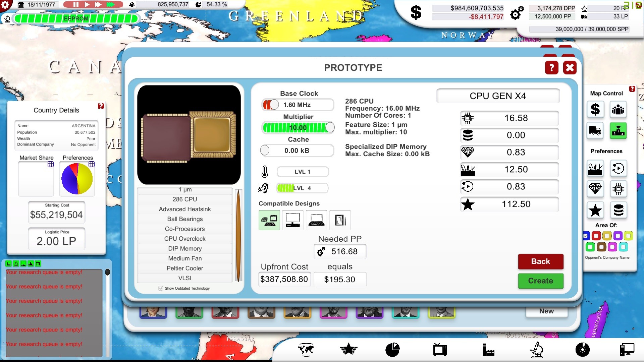Expand the Preferences pie chart
644x362 pixels.
pos(92,164)
